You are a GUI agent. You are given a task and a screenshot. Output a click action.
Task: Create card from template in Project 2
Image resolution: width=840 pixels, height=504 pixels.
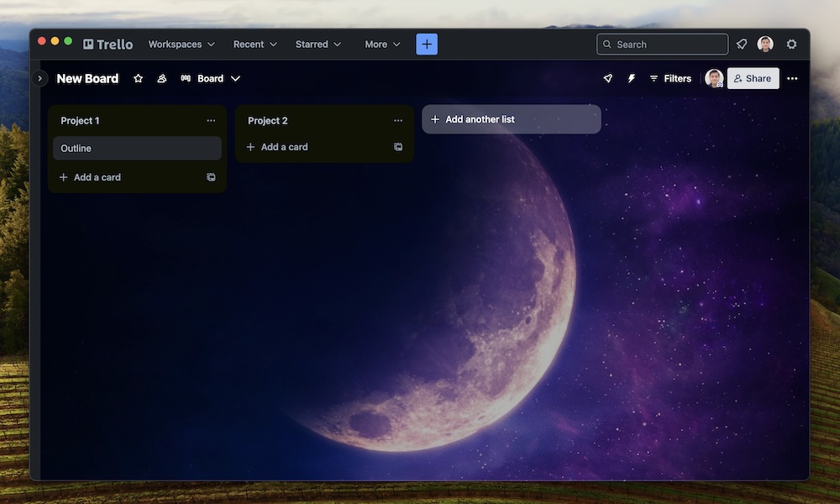point(398,147)
